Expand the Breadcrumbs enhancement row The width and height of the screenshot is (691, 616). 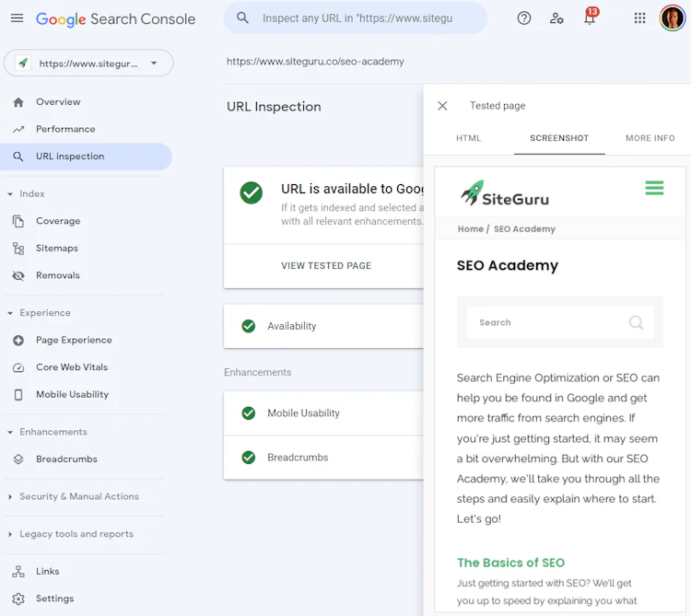323,458
